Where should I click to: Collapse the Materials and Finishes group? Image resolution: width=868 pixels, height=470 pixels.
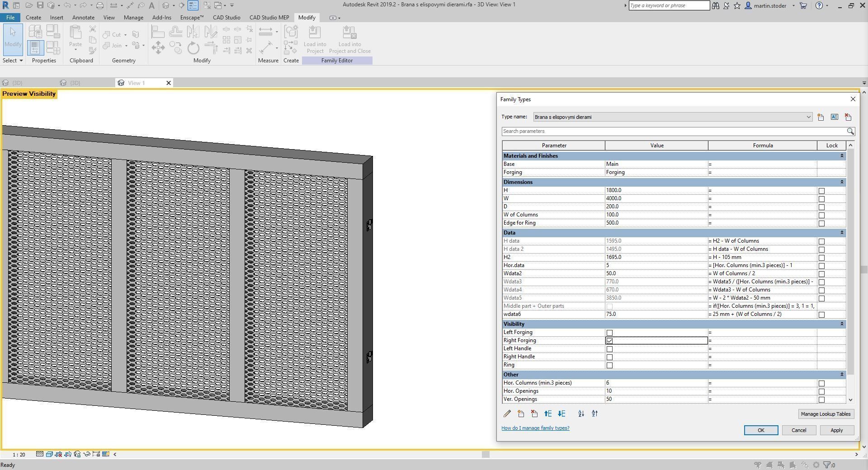point(841,156)
